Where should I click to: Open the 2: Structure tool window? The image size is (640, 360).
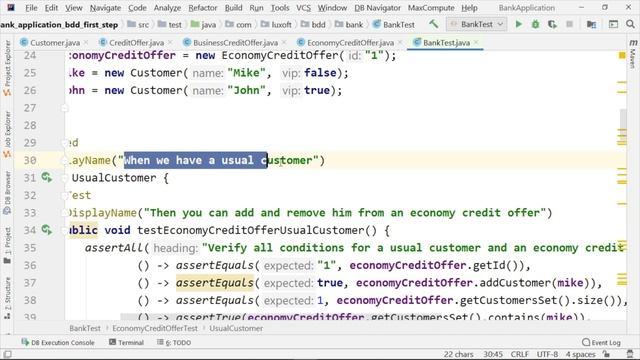tap(7, 298)
